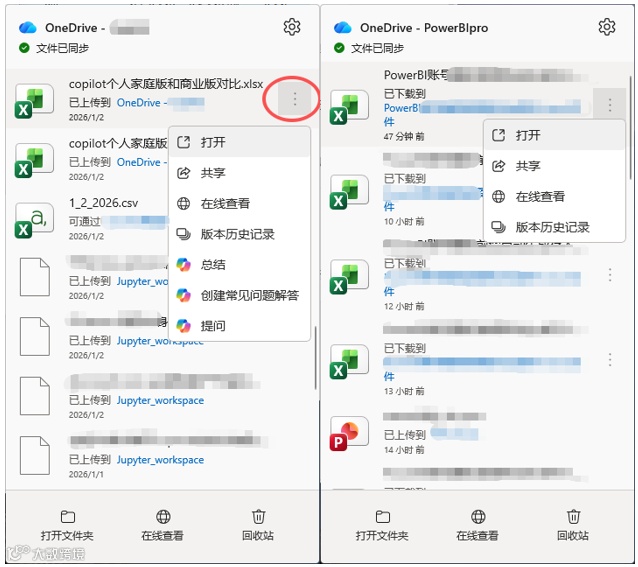Open more options for 13 小时前 file

coord(610,360)
